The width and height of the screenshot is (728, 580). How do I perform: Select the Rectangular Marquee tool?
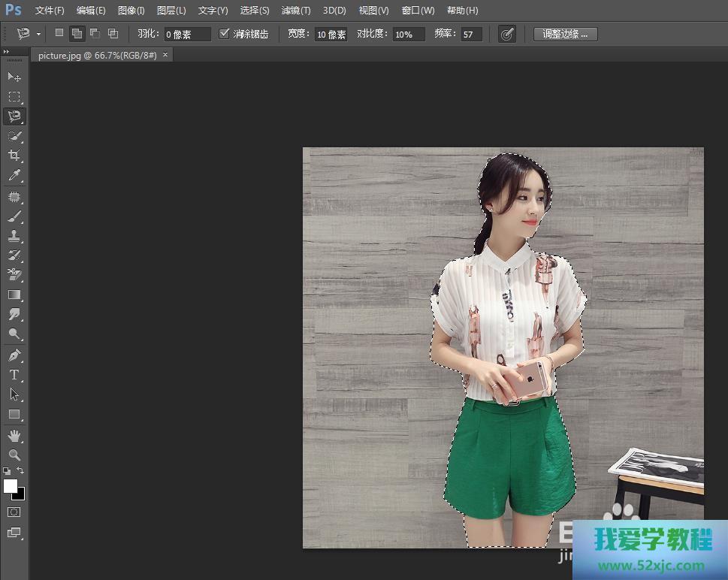pos(14,97)
